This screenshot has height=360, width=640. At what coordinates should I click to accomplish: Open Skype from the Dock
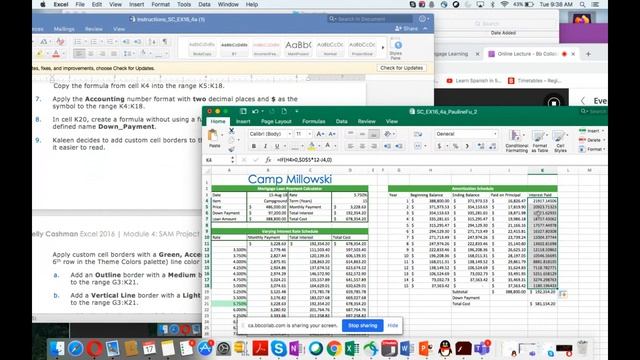pos(279,349)
